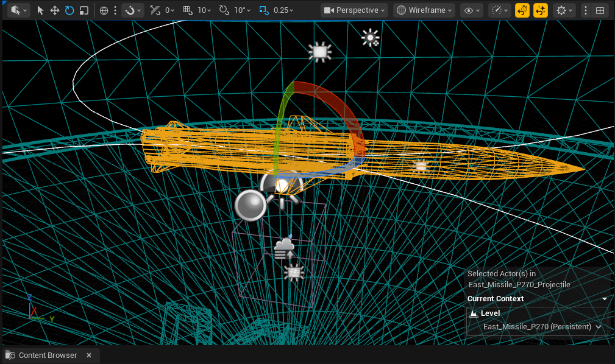Toggle rotation snapping

pyautogui.click(x=224, y=10)
